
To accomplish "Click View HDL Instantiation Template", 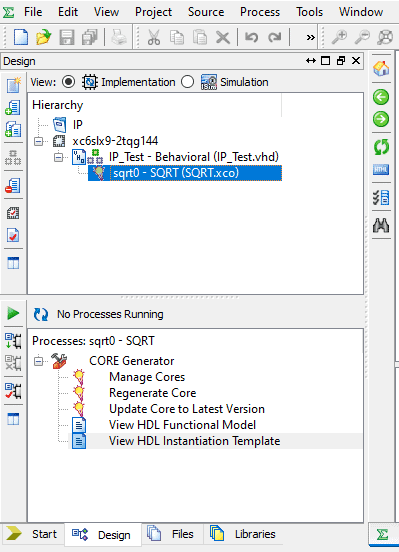I will (194, 441).
